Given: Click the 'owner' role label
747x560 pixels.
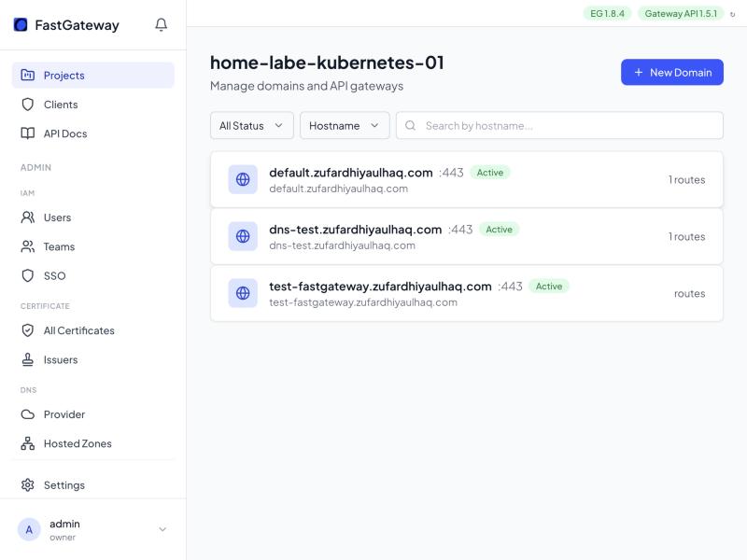Looking at the screenshot, I should coord(63,538).
